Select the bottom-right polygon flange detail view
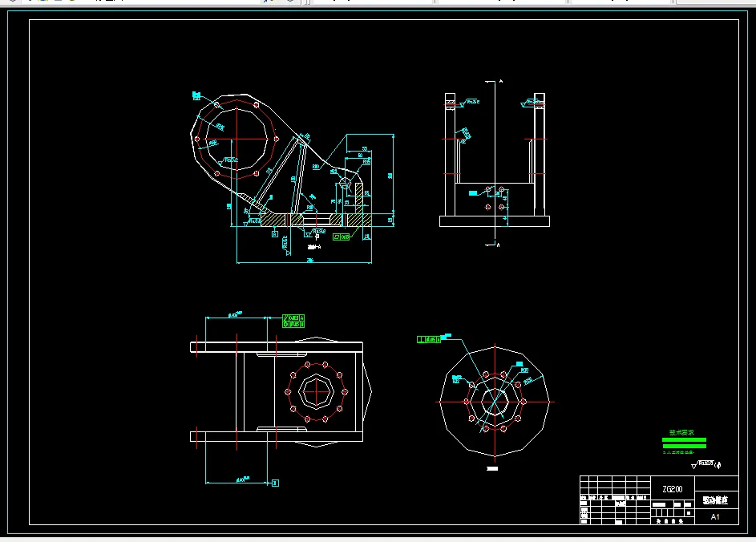The width and height of the screenshot is (756, 542). click(x=494, y=401)
